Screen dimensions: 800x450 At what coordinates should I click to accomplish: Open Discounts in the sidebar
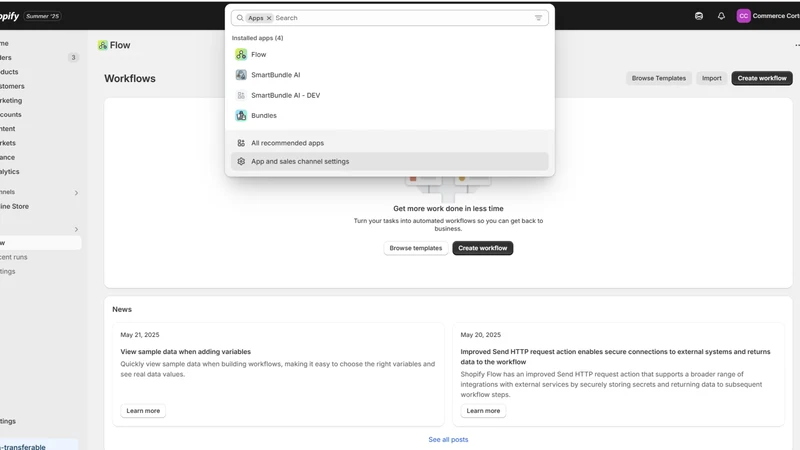pyautogui.click(x=40, y=115)
